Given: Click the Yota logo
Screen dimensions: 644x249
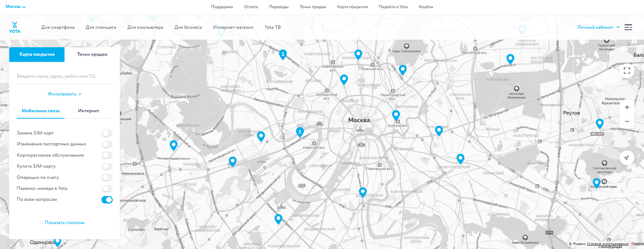Looking at the screenshot, I should click(x=15, y=27).
